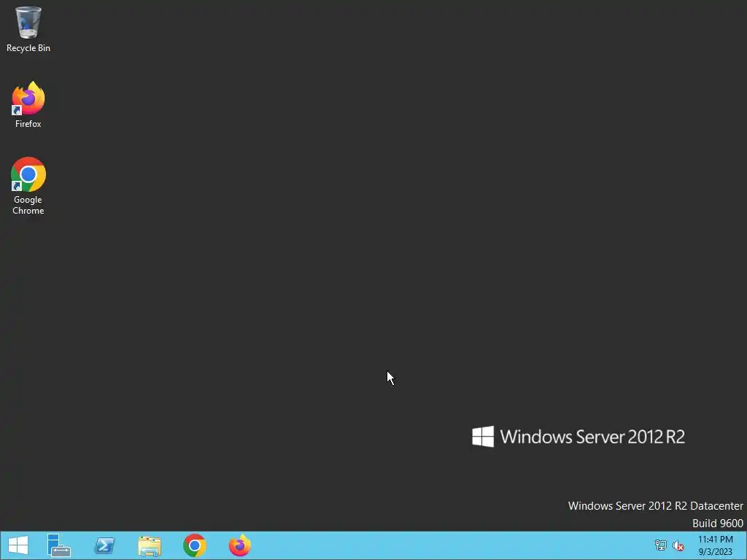Image resolution: width=747 pixels, height=560 pixels.
Task: Launch Google Chrome from the taskbar
Action: [x=194, y=545]
